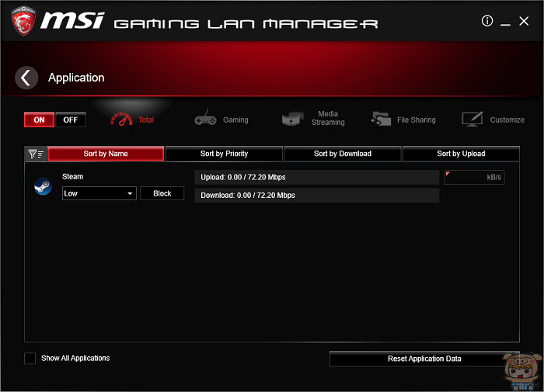Select the Total speedometer icon
Viewport: 544px width, 392px height.
[121, 120]
